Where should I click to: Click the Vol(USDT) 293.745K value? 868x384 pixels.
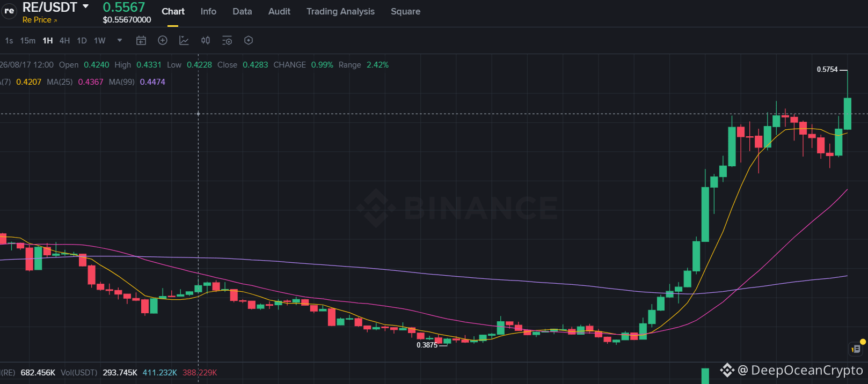(120, 373)
